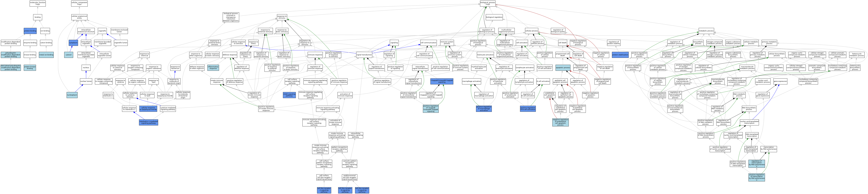The image size is (868, 194).
Task: Select the 'membrane-enclosed lumen' node
Action: pos(119,31)
